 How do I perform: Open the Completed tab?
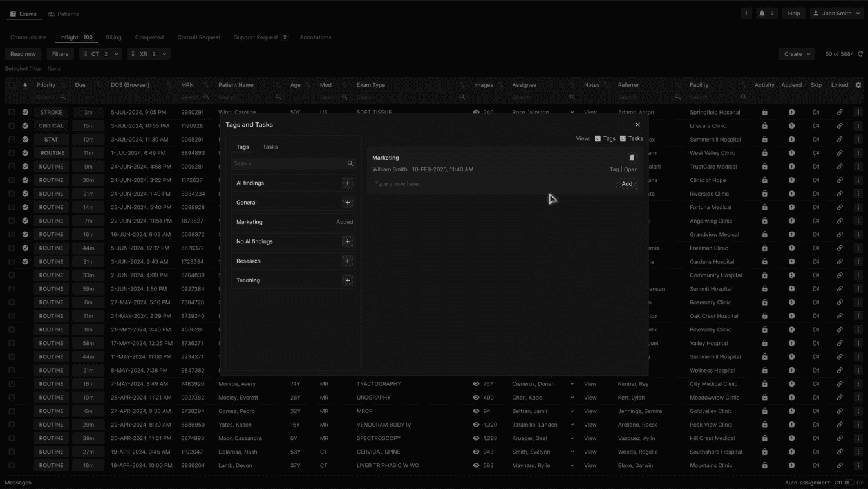point(149,37)
